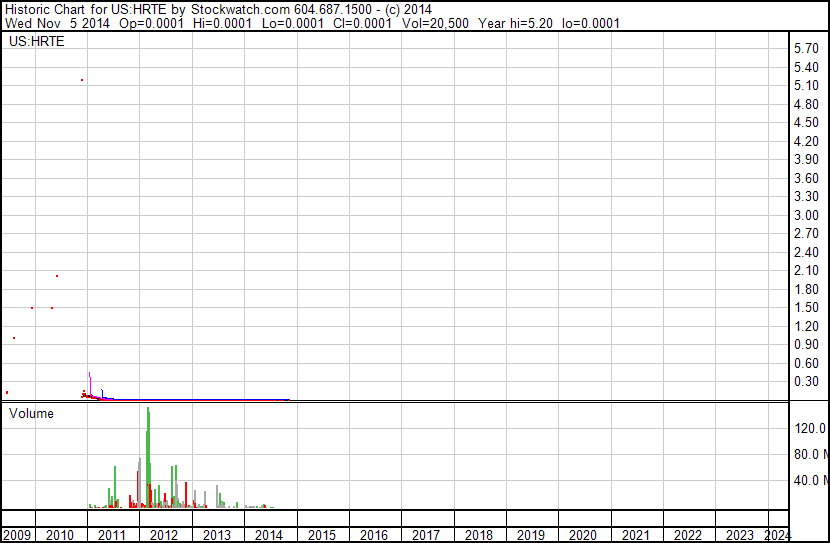
Task: Click the 2018 year label on the time axis
Action: click(x=479, y=535)
